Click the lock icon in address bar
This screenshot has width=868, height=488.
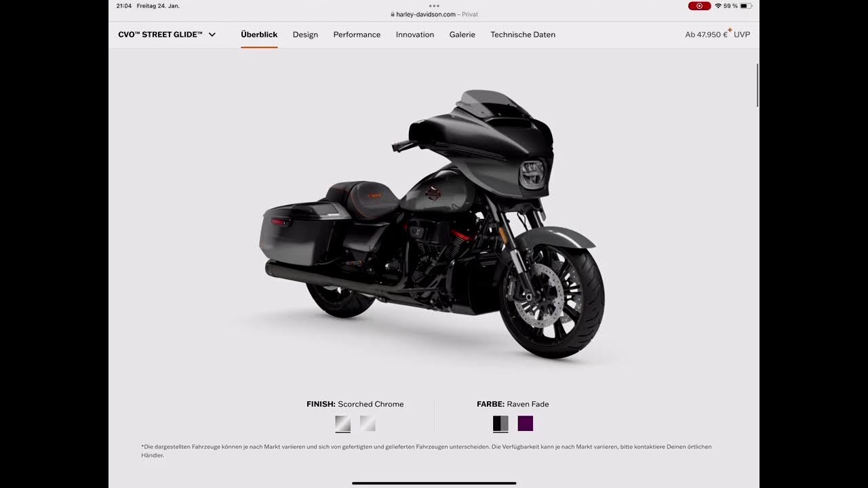pos(393,14)
